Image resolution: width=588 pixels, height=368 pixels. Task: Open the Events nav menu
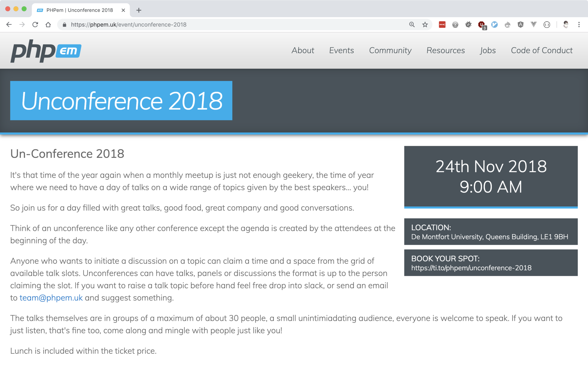point(341,50)
